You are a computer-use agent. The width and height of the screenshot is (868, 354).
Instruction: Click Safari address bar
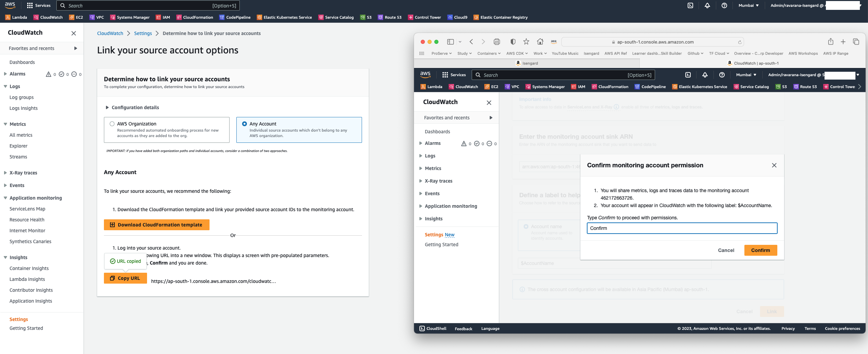pos(653,42)
